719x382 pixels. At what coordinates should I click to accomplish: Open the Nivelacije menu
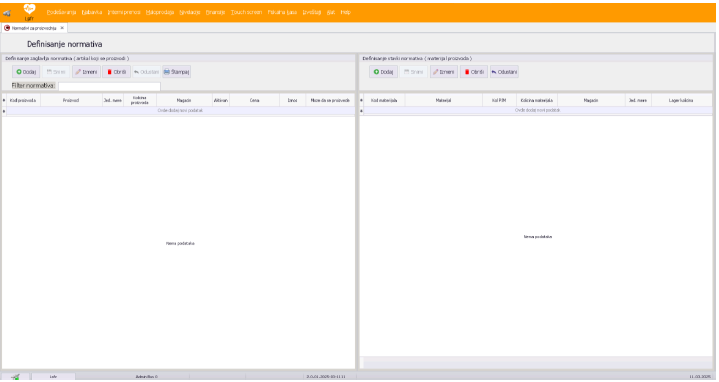click(190, 12)
